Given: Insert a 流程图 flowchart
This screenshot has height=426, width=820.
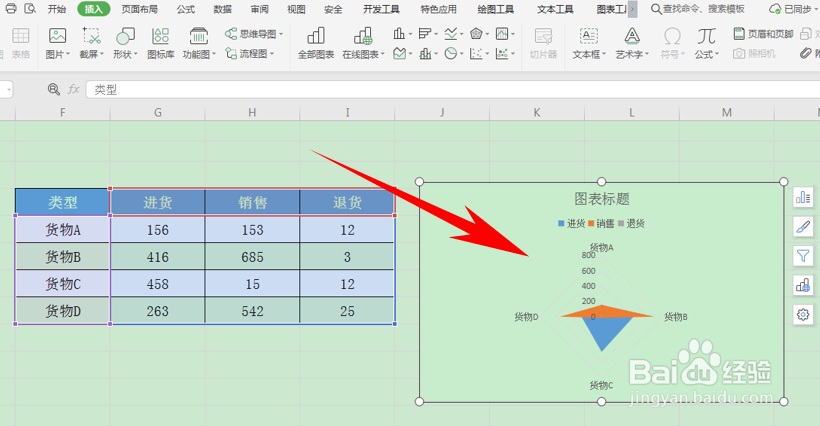Looking at the screenshot, I should click(249, 53).
